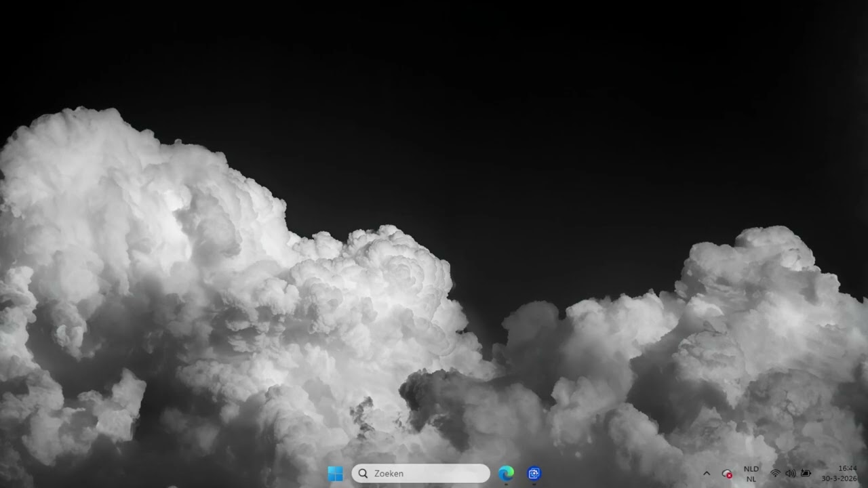
Task: Open the blue app icon beside Edge
Action: pyautogui.click(x=534, y=474)
